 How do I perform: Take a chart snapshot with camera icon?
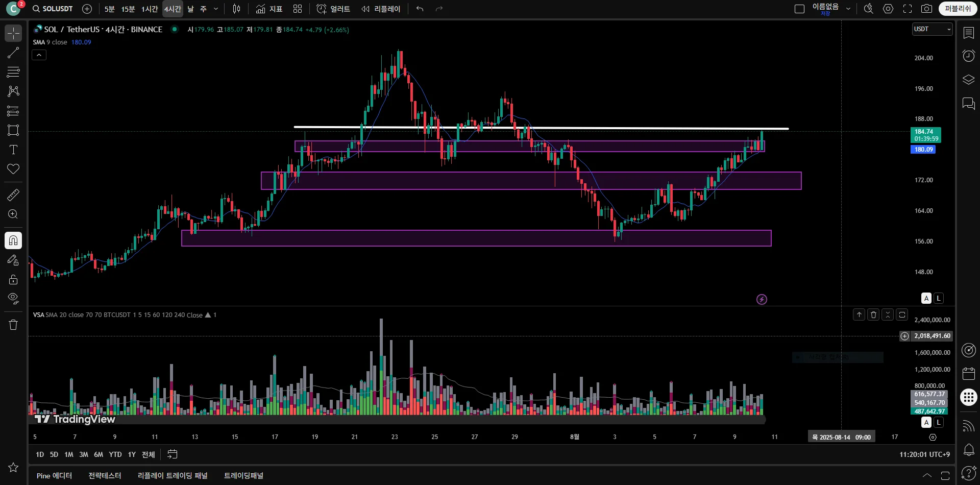926,9
